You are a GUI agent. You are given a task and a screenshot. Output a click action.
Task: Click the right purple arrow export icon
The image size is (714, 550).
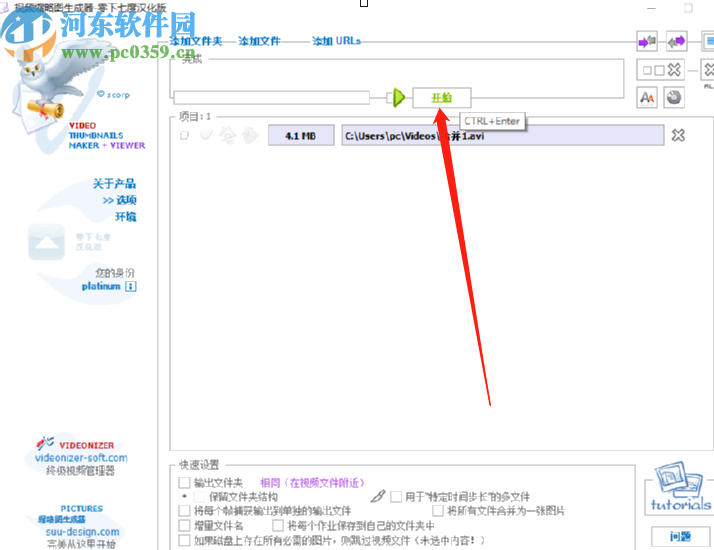(676, 42)
